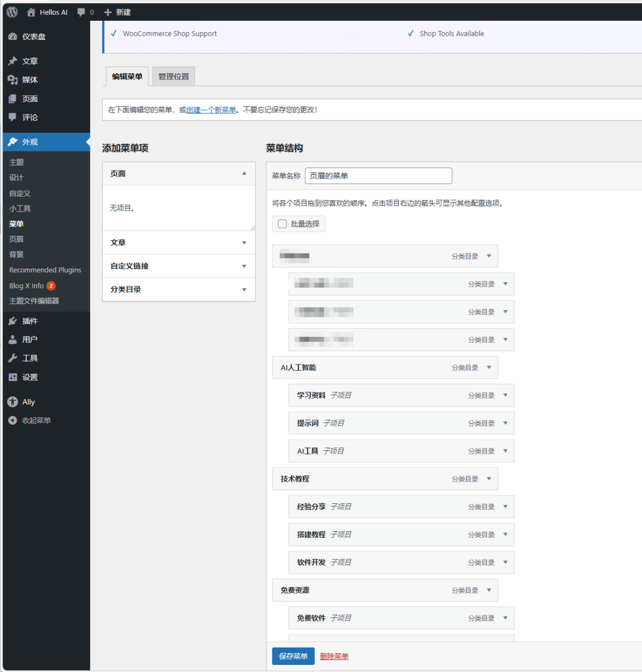Collapse the 页面 accordion section
Image resolution: width=642 pixels, height=672 pixels.
tap(244, 173)
